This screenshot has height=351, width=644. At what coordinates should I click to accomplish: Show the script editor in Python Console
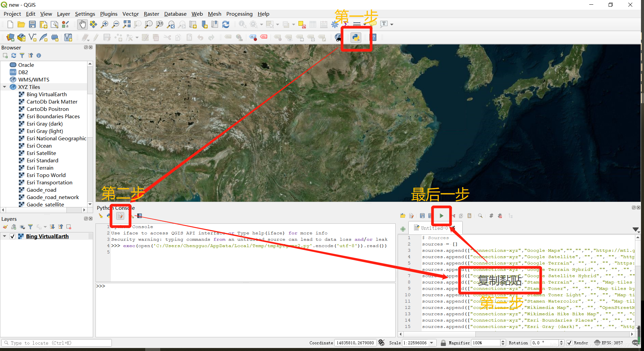pyautogui.click(x=120, y=216)
